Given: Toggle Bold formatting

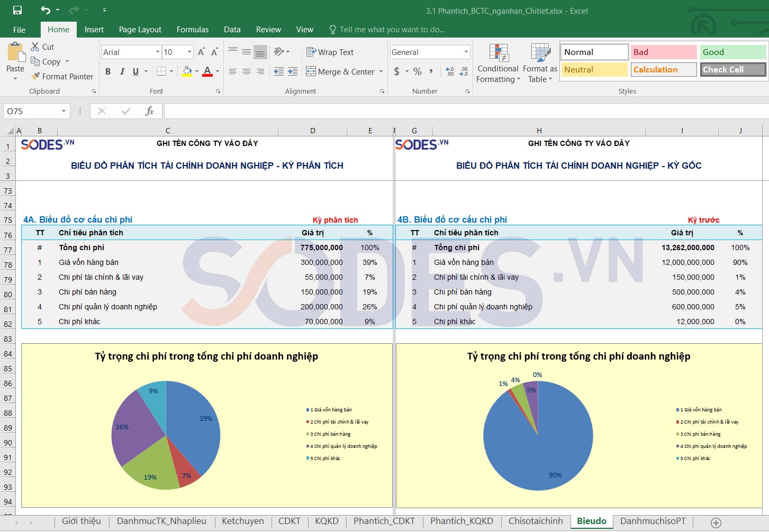Looking at the screenshot, I should [x=108, y=71].
